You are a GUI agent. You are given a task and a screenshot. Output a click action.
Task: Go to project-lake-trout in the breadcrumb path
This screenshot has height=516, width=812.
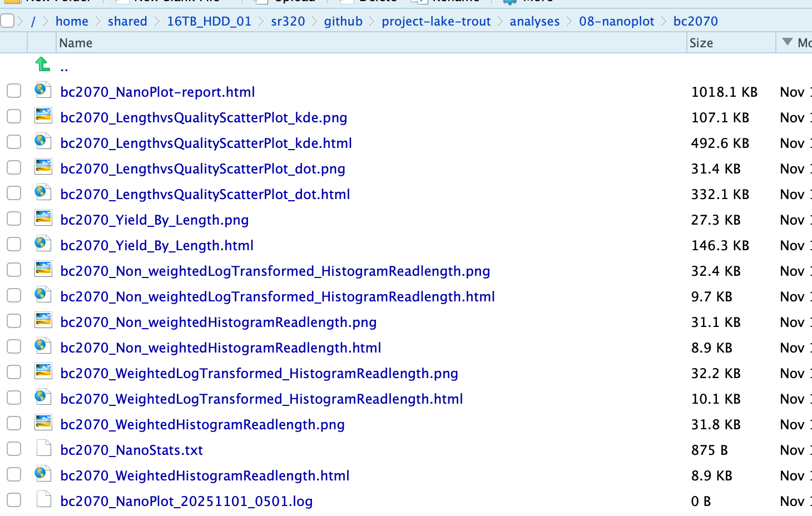pyautogui.click(x=436, y=21)
